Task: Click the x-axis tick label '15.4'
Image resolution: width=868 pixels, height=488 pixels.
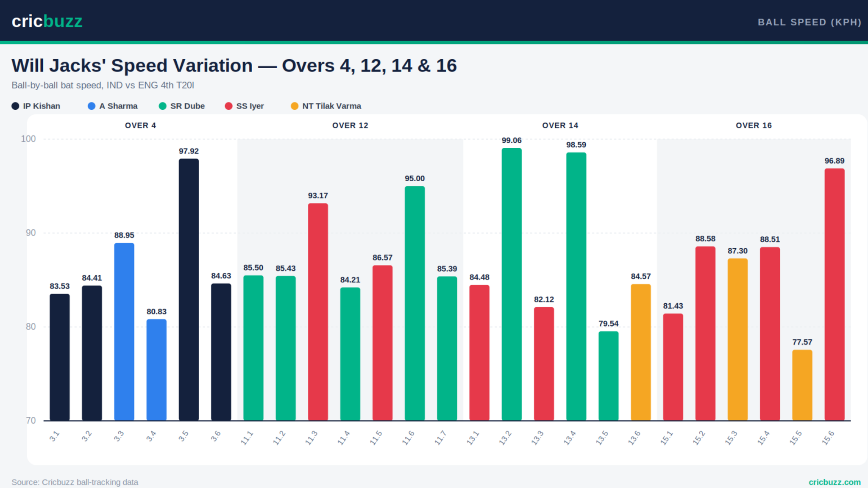Action: (x=763, y=438)
